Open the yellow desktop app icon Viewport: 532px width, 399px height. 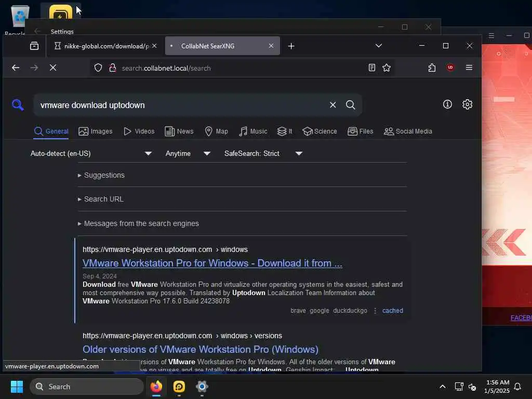pyautogui.click(x=61, y=12)
